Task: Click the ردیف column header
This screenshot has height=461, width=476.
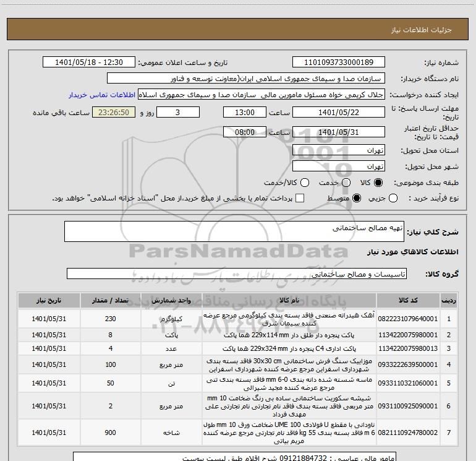Action: [449, 301]
